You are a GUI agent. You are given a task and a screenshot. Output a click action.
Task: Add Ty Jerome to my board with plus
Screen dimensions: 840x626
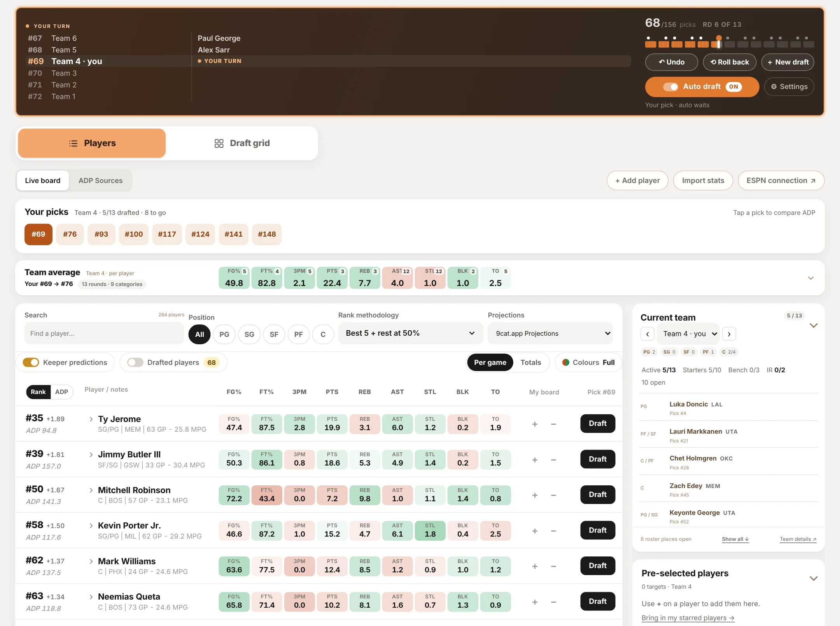pos(535,424)
